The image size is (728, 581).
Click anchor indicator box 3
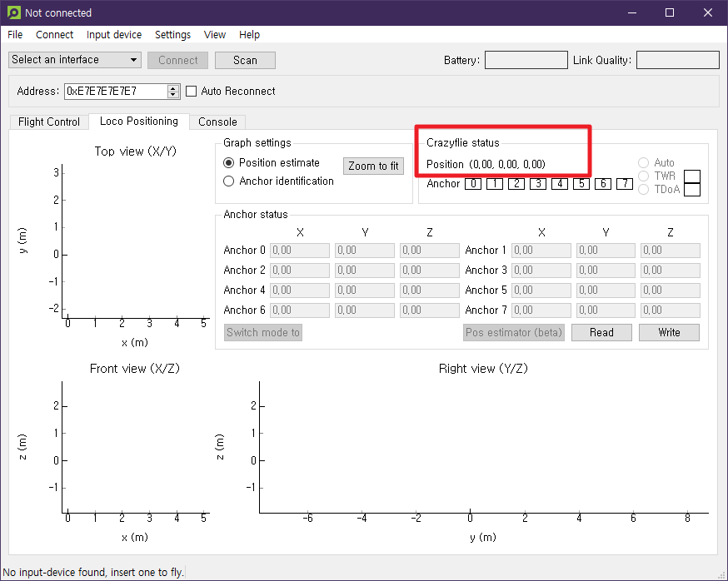[x=537, y=184]
